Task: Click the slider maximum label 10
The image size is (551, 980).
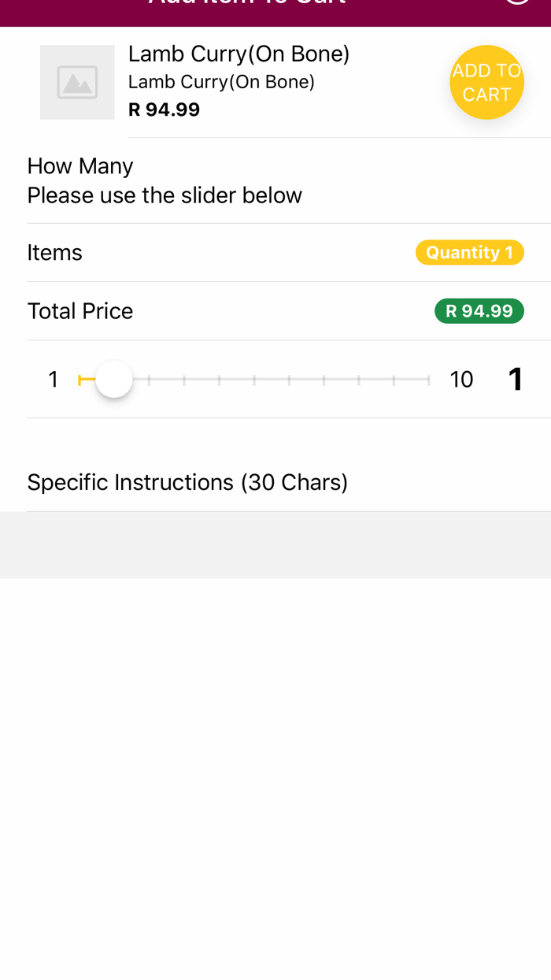Action: point(461,380)
